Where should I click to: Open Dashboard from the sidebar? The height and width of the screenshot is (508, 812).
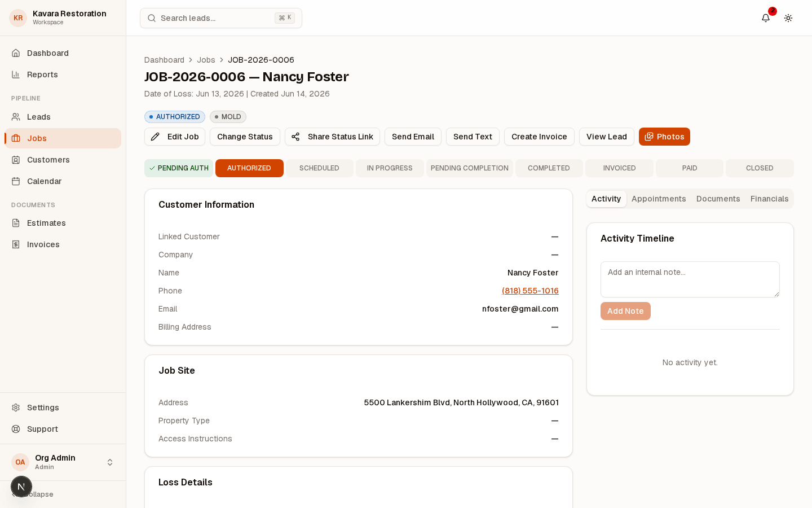click(x=63, y=53)
